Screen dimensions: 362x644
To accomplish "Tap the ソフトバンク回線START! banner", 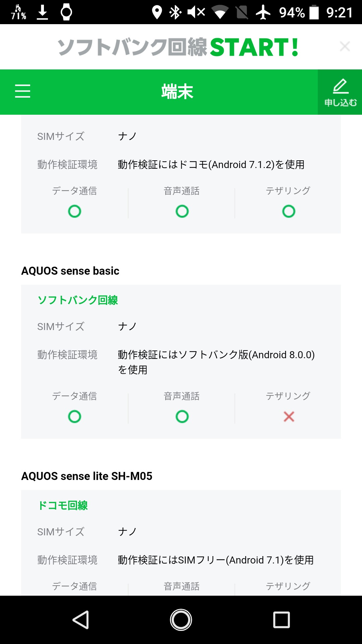I will (178, 47).
